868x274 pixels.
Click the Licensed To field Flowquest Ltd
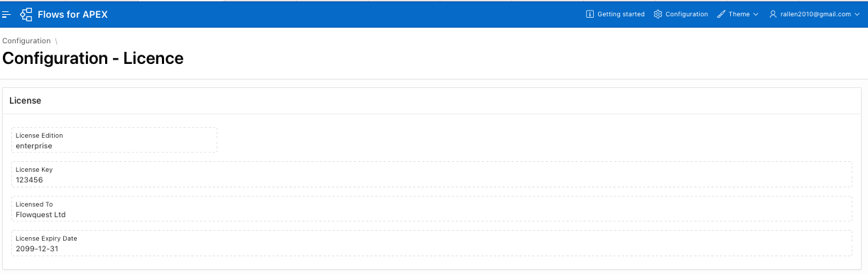(432, 209)
